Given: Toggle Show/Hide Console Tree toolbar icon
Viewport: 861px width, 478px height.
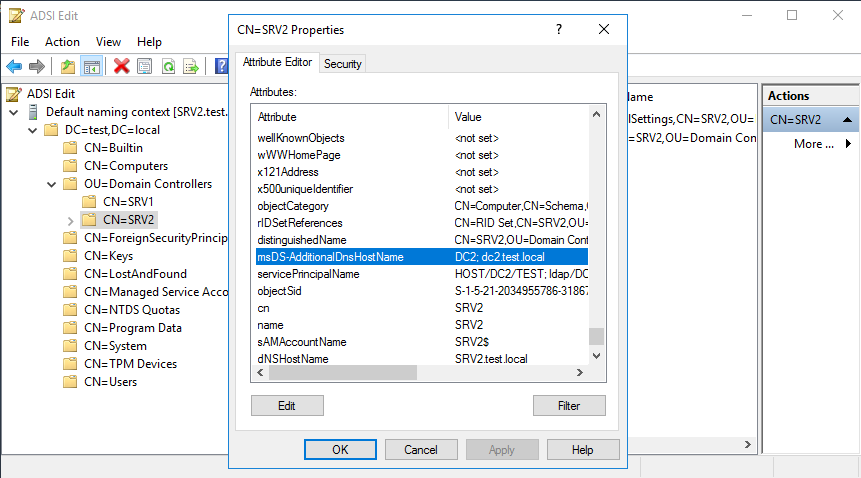Looking at the screenshot, I should (91, 66).
